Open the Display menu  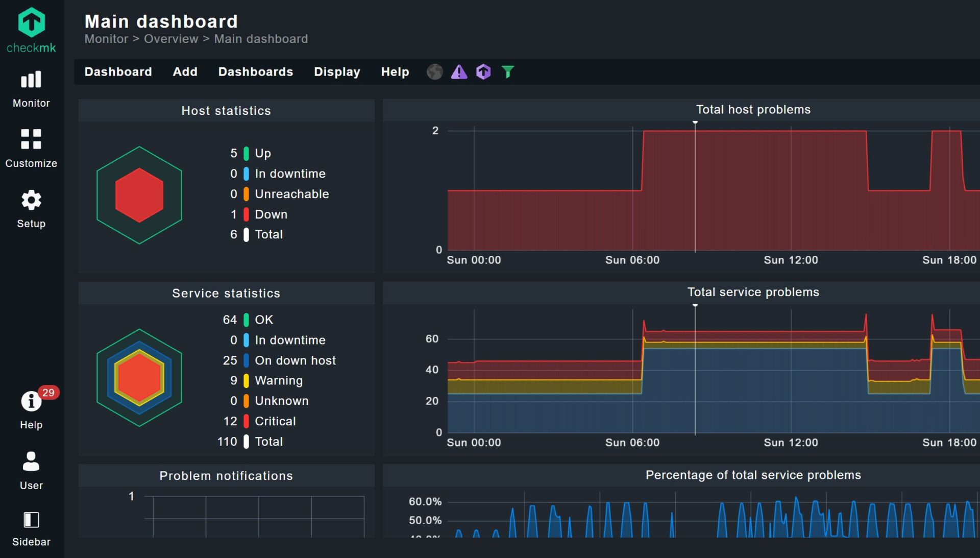pyautogui.click(x=337, y=72)
